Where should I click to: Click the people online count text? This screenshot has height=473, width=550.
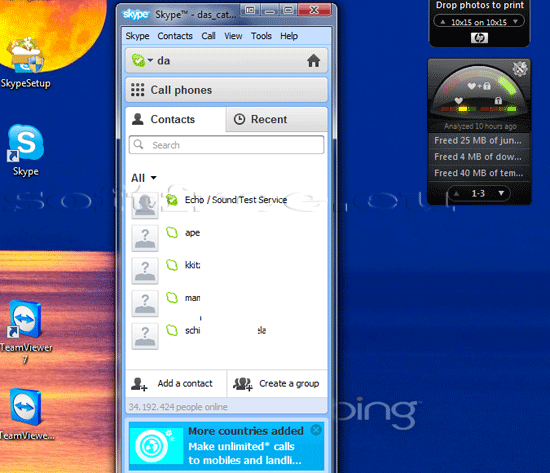click(178, 407)
